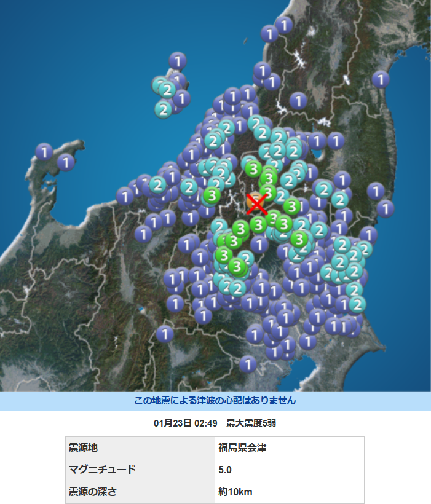Image resolution: width=431 pixels, height=504 pixels.
Task: Select the northernmost green intensity 3 marker
Action: click(x=254, y=168)
